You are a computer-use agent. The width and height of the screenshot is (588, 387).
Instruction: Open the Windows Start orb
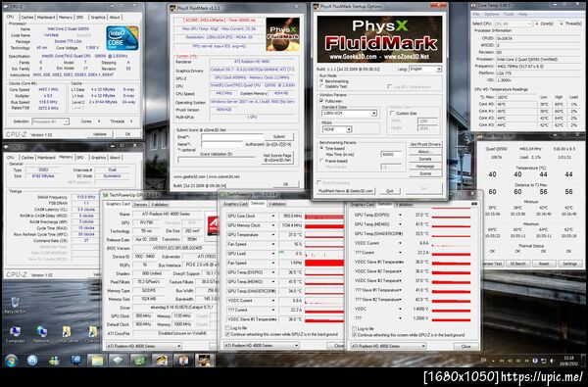11,361
